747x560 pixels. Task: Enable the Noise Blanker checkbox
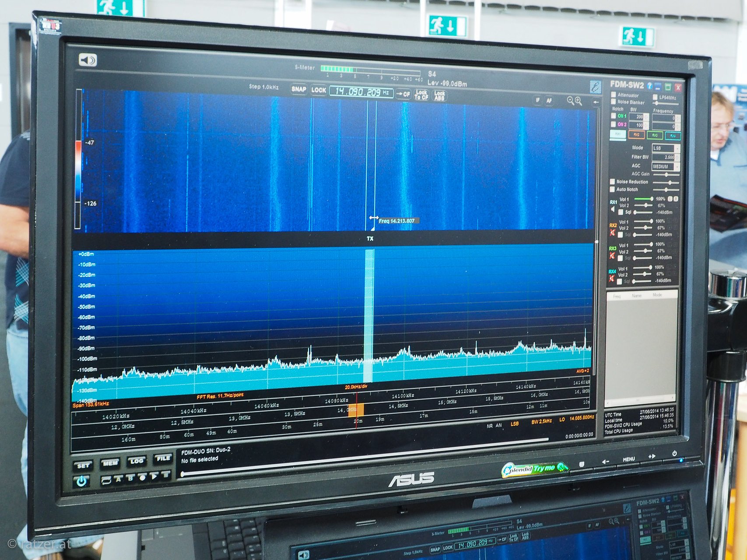pos(614,101)
